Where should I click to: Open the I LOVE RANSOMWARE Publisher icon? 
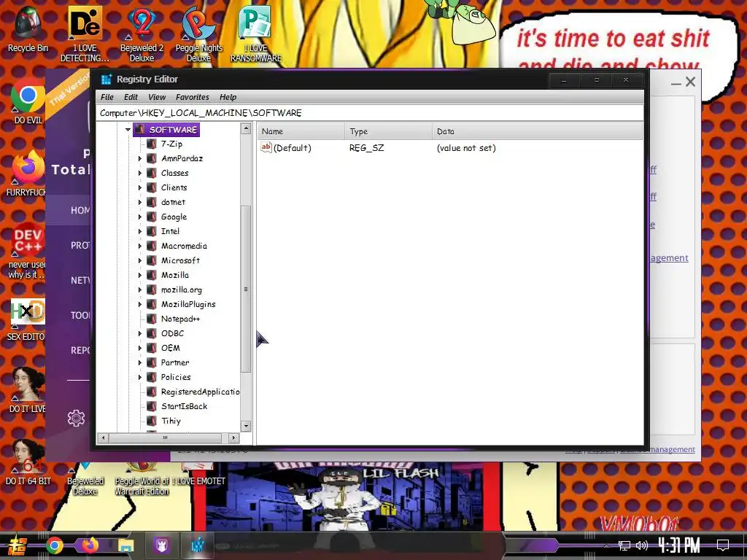click(x=256, y=34)
